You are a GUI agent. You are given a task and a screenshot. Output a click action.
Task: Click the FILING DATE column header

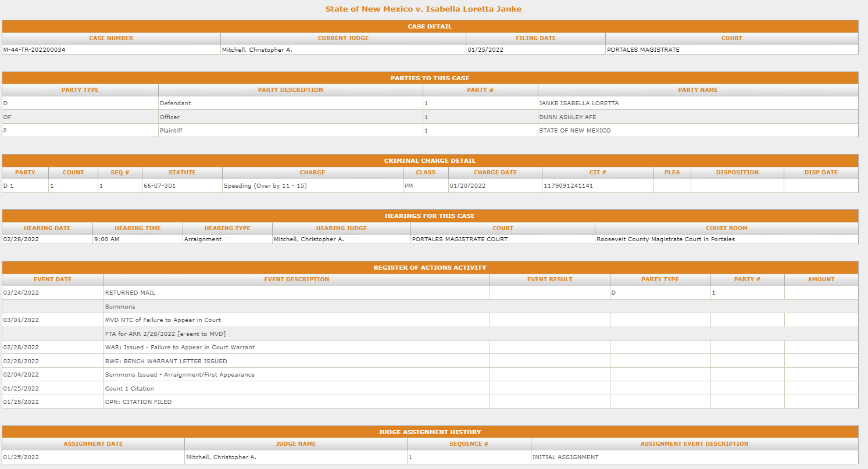535,38
